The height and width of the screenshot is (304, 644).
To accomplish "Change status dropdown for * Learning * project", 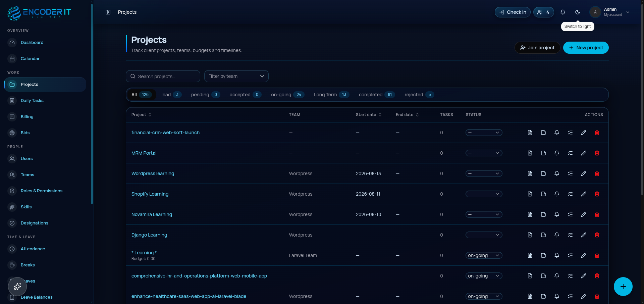I will tap(484, 255).
